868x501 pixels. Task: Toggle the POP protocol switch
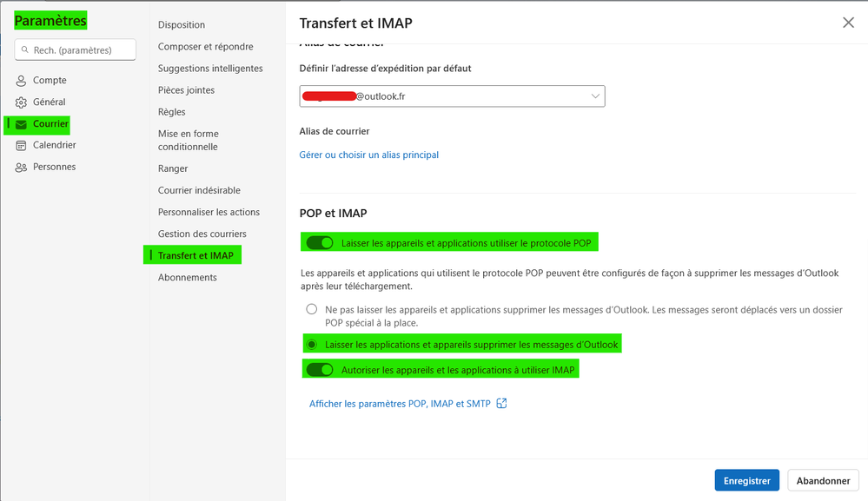(319, 243)
